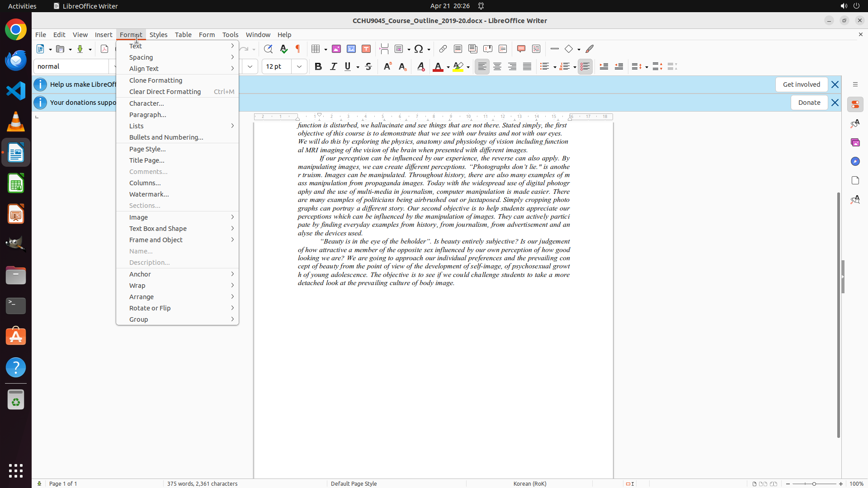This screenshot has height=488, width=868.
Task: Insert a text box from the toolbar
Action: point(366,49)
